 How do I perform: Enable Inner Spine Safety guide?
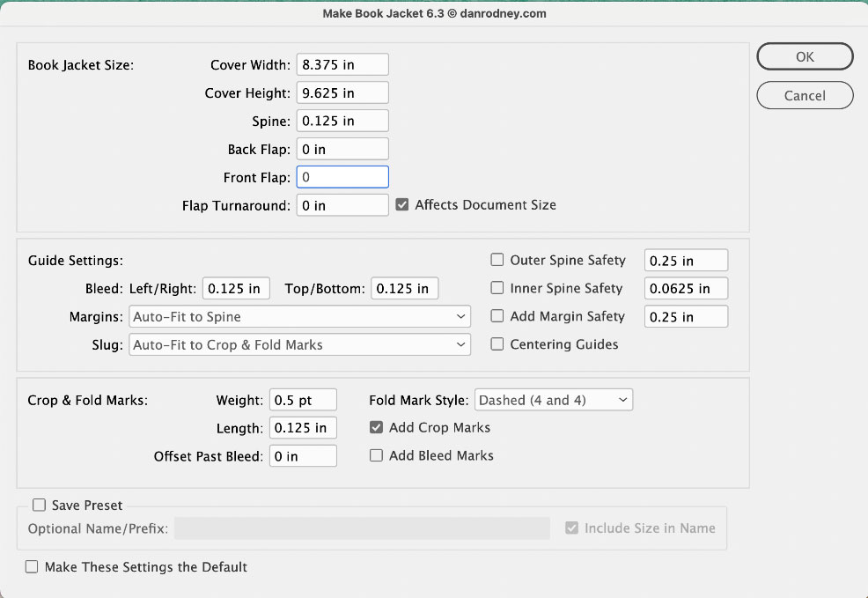pyautogui.click(x=497, y=288)
